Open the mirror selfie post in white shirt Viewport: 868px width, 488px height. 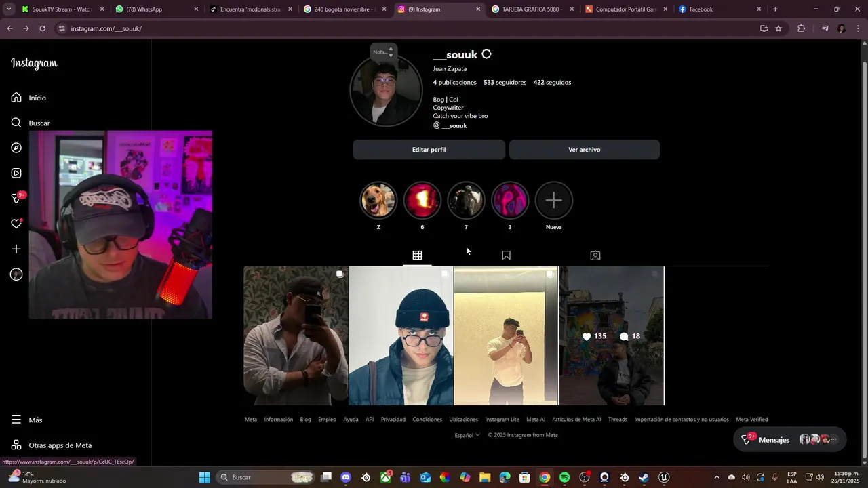(x=506, y=336)
